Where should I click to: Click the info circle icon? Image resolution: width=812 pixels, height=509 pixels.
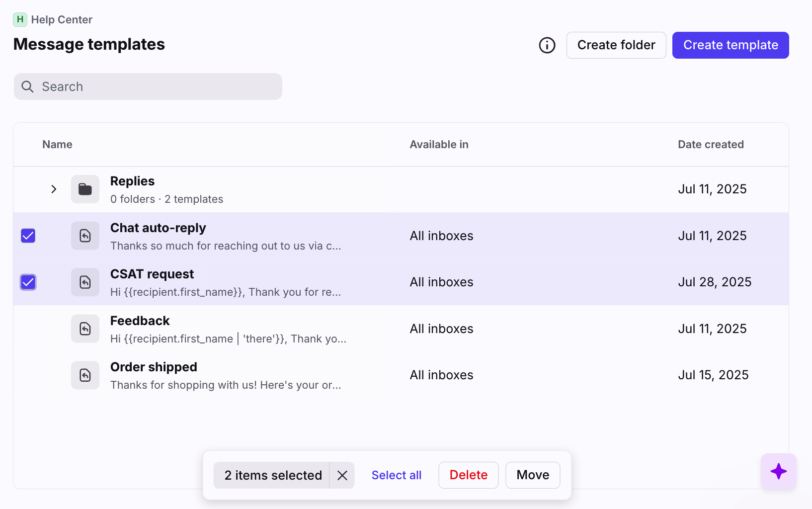(x=547, y=45)
